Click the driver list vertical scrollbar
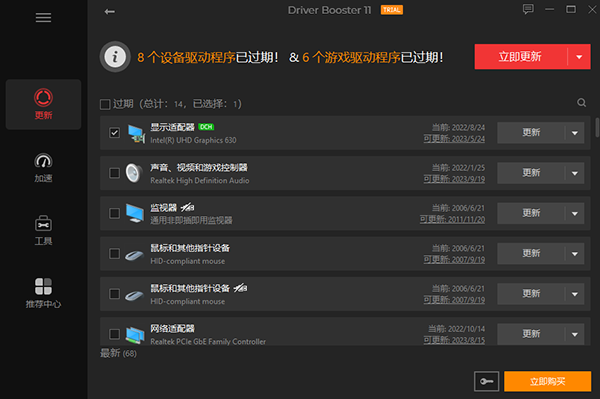600x399 pixels. [x=597, y=127]
